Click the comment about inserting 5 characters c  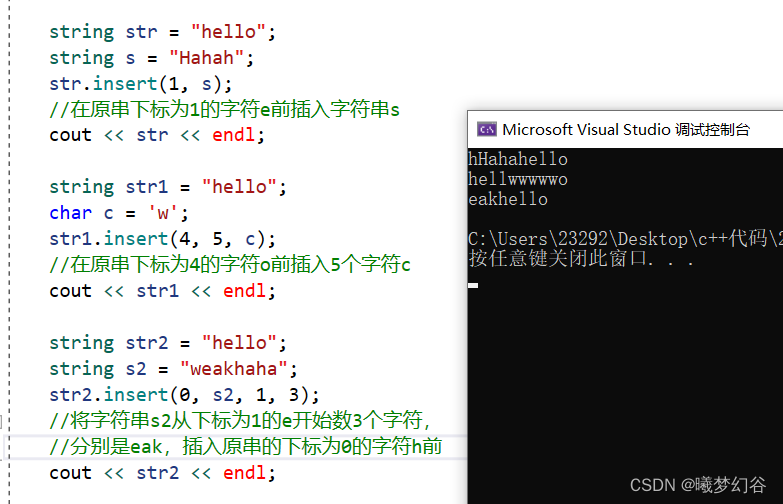point(230,265)
